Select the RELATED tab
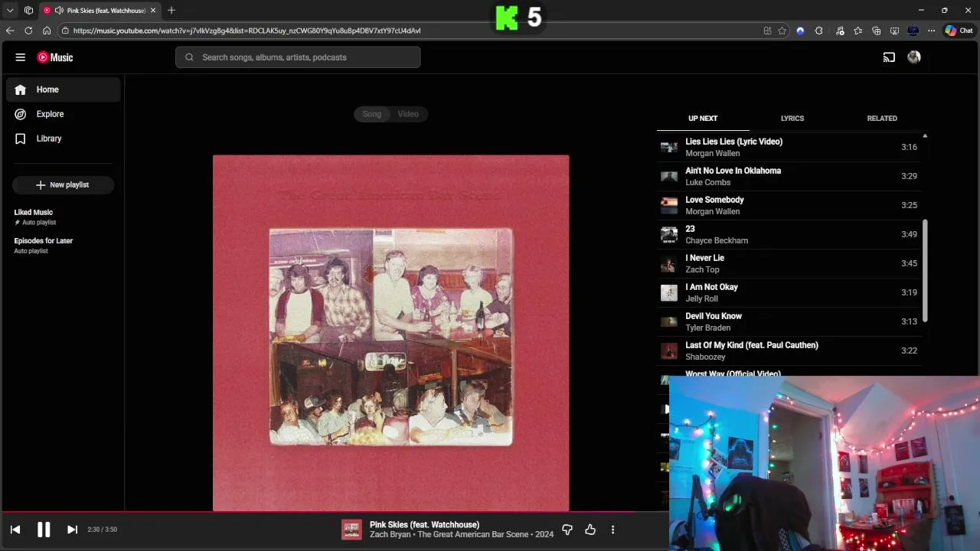The width and height of the screenshot is (980, 551). point(882,119)
